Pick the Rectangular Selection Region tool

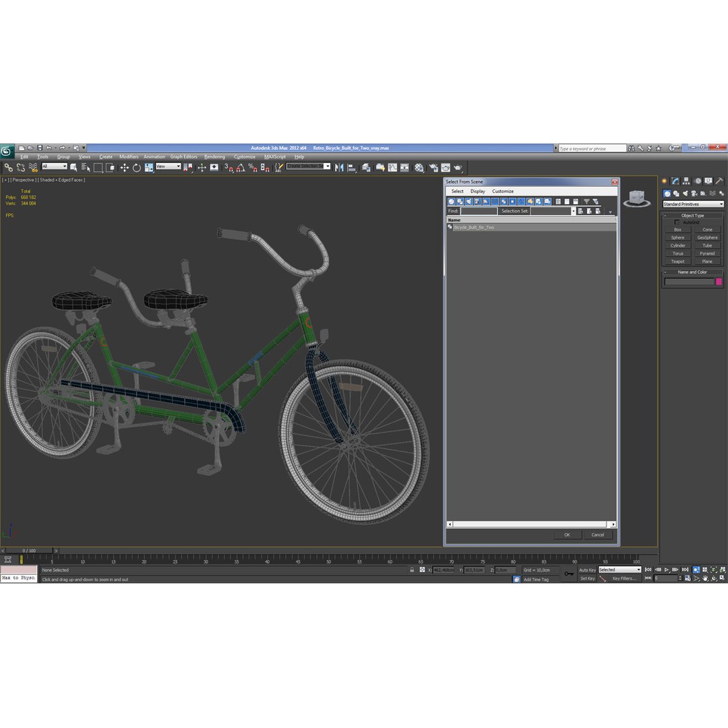(x=98, y=168)
